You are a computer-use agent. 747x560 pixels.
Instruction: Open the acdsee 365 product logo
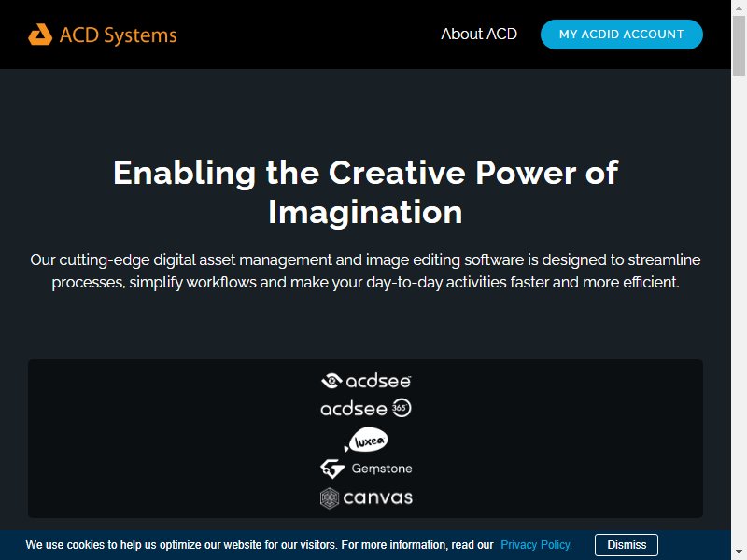click(366, 408)
